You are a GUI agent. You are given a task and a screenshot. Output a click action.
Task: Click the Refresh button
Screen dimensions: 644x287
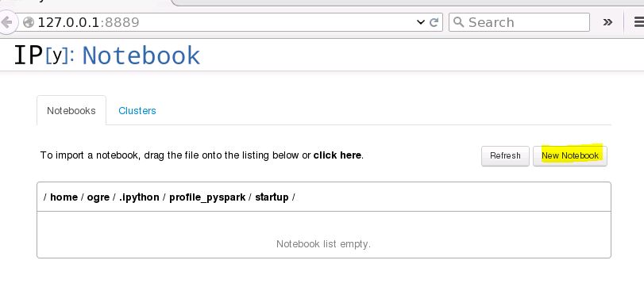(x=505, y=156)
